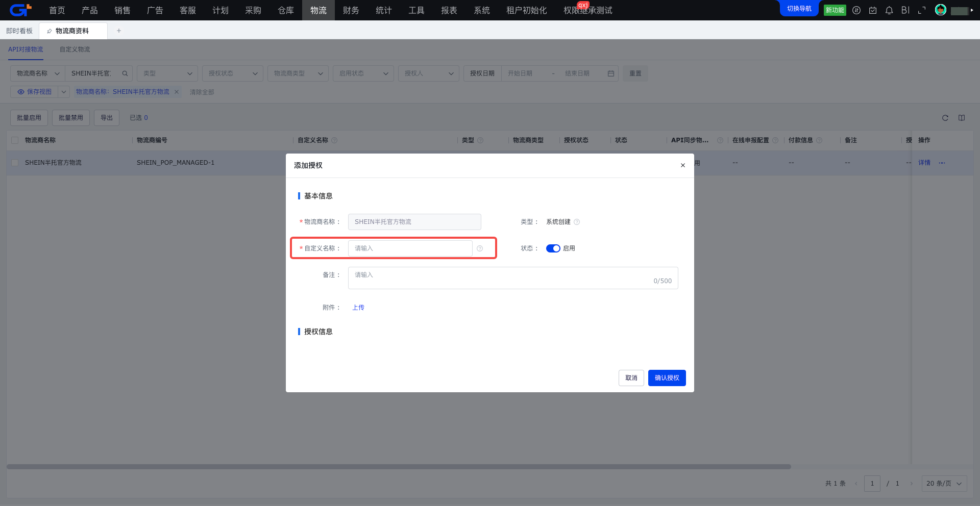Click the task checklist icon in top bar
This screenshot has height=506, width=980.
(873, 10)
